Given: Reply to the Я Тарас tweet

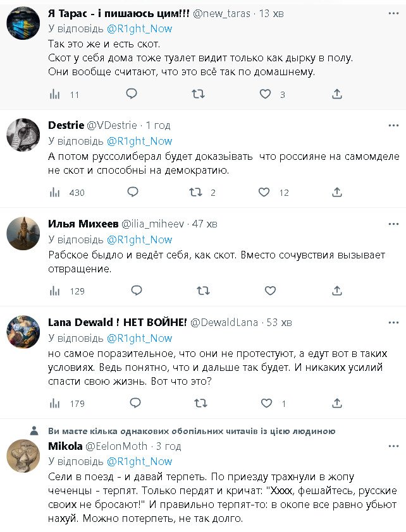Looking at the screenshot, I should pos(132,94).
